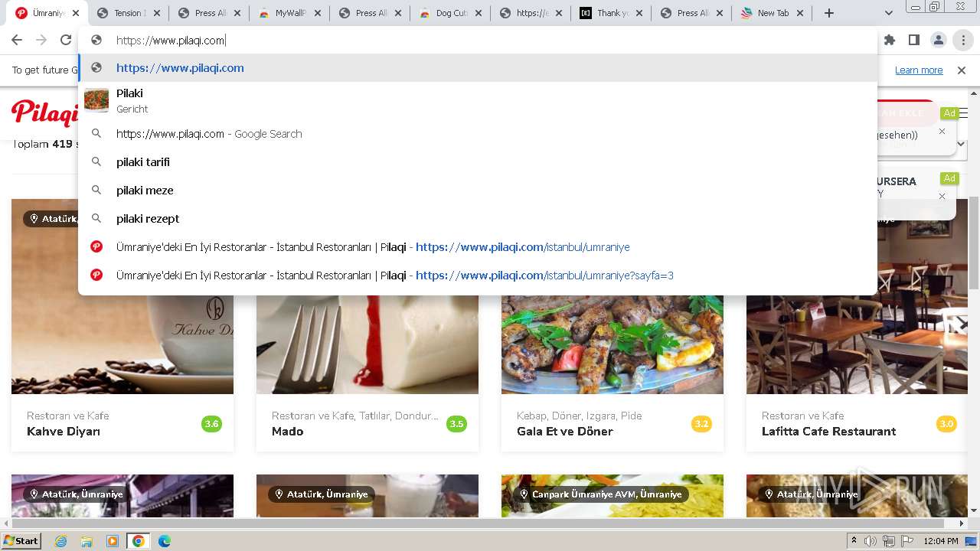Open the umraniye?sayfa=3 history suggestion
Image resolution: width=980 pixels, height=551 pixels.
478,275
